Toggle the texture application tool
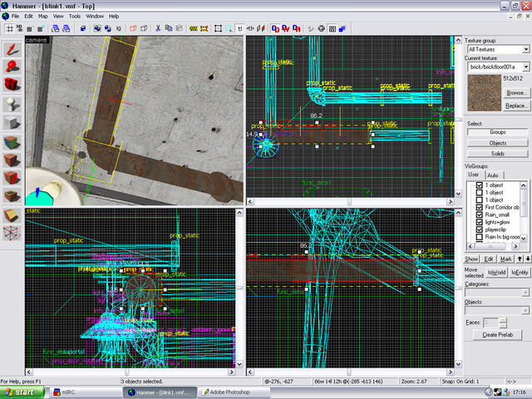532x399 pixels. (12, 142)
